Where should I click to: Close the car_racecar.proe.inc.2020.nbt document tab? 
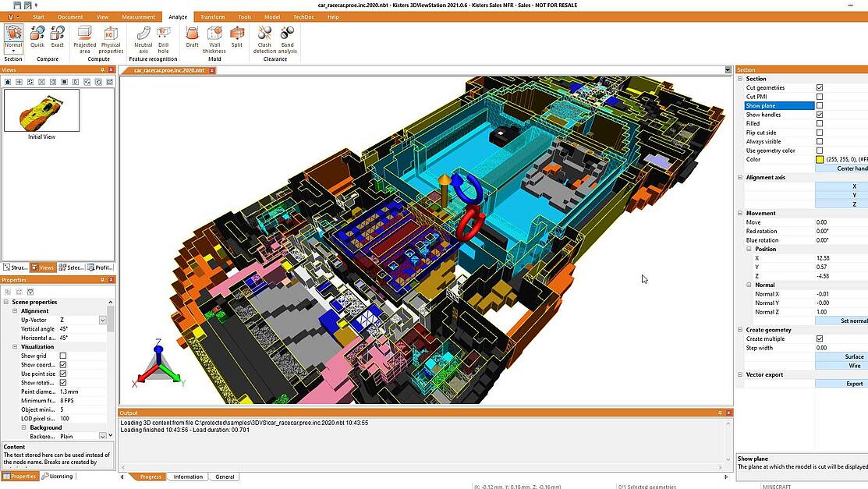(x=211, y=70)
